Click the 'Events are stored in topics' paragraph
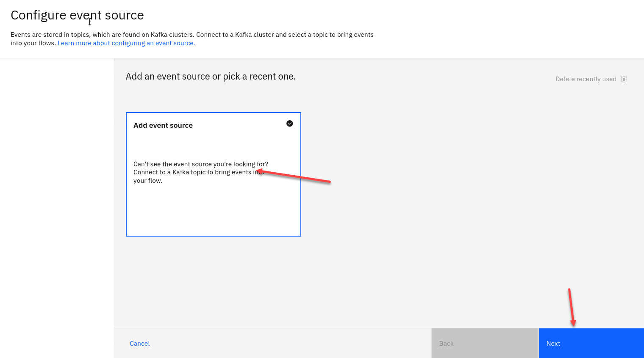644x358 pixels. click(x=192, y=35)
